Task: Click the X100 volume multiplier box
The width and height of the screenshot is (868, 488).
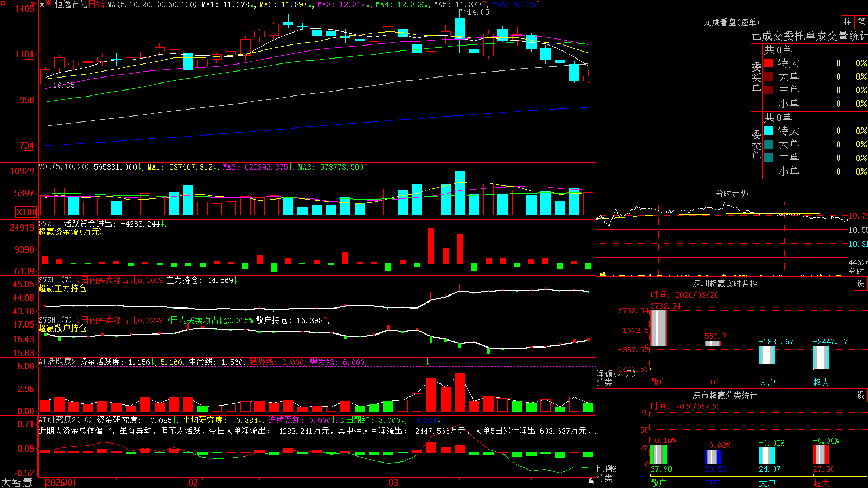Action: (26, 212)
